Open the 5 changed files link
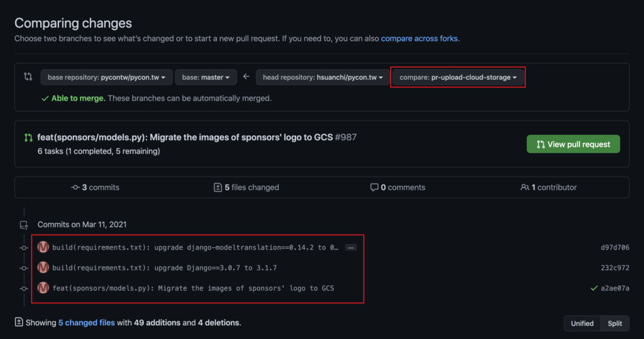The width and height of the screenshot is (644, 339). tap(86, 323)
